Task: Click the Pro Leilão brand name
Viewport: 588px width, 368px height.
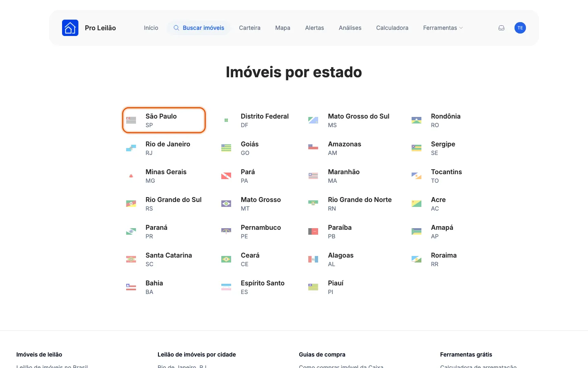Action: [100, 28]
